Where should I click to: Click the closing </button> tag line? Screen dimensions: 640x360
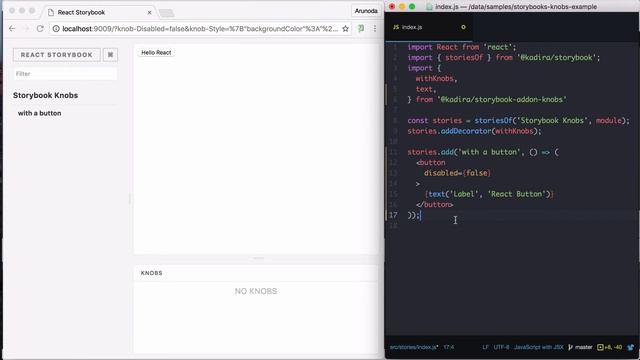(435, 204)
